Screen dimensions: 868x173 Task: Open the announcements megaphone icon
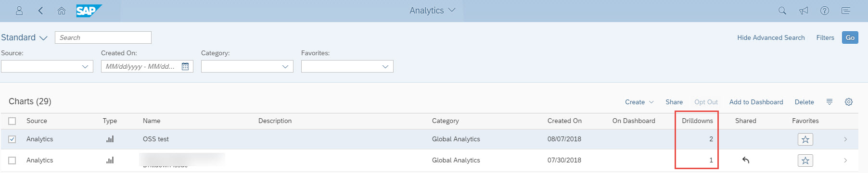(804, 11)
